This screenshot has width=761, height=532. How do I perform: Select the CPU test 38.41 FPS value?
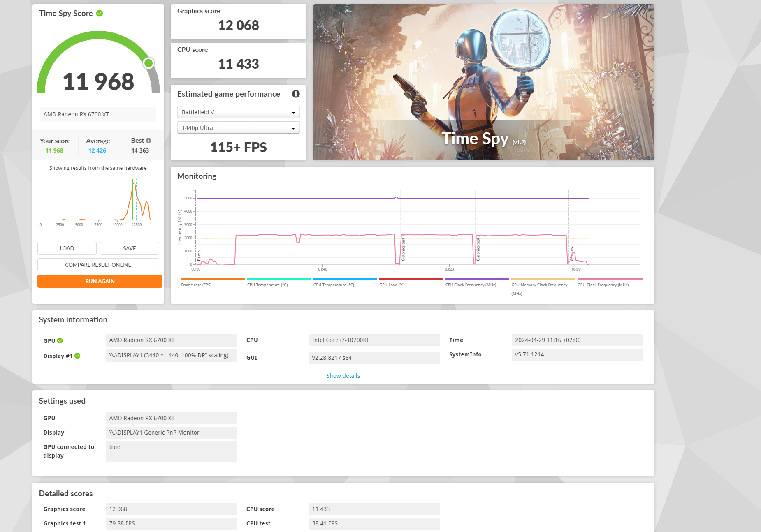click(x=374, y=523)
